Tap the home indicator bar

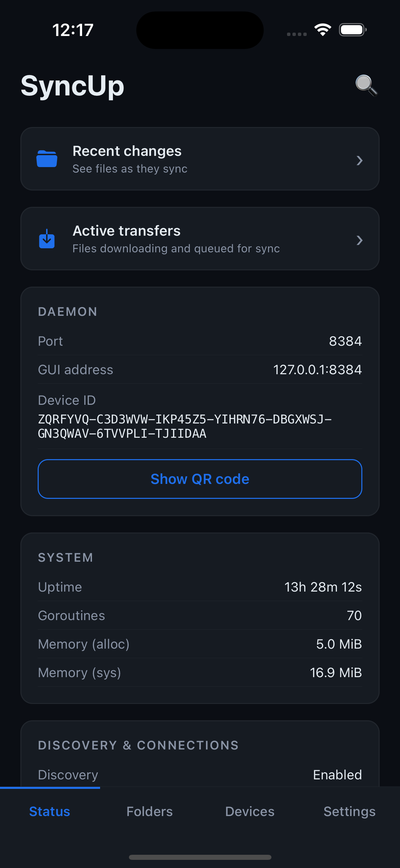coord(200,857)
